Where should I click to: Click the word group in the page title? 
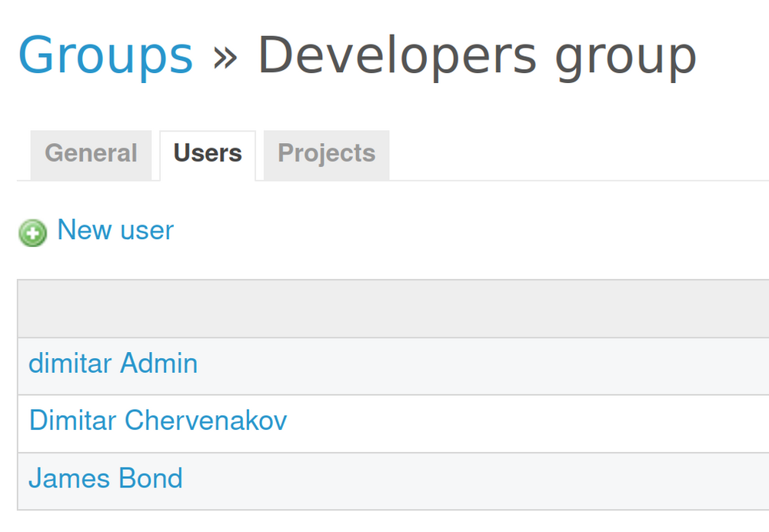click(x=624, y=57)
